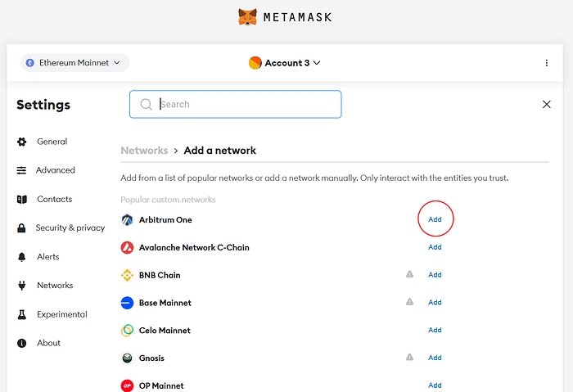Click the Arbitrum One network icon
573x392 pixels.
click(x=127, y=220)
